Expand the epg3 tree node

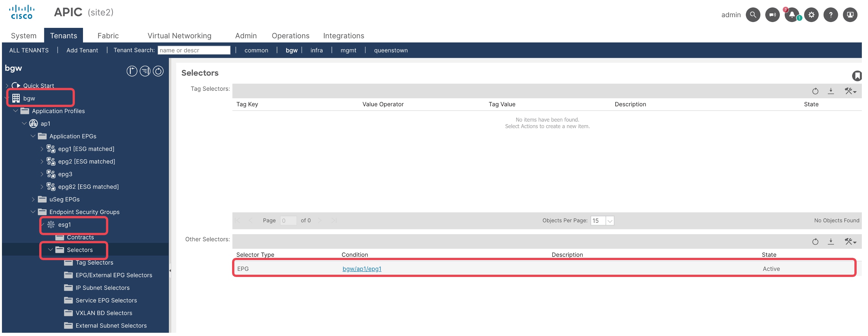(x=42, y=174)
